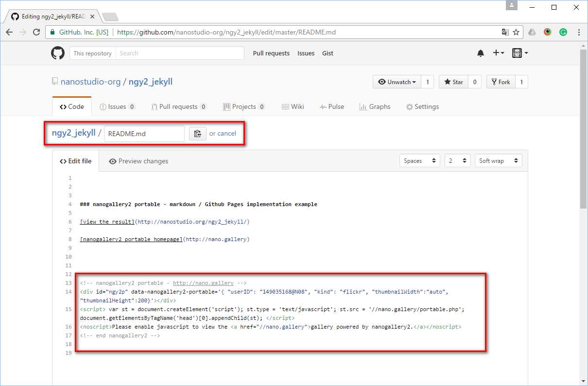This screenshot has height=386, width=588.
Task: Open the Pulse tab
Action: pyautogui.click(x=332, y=106)
